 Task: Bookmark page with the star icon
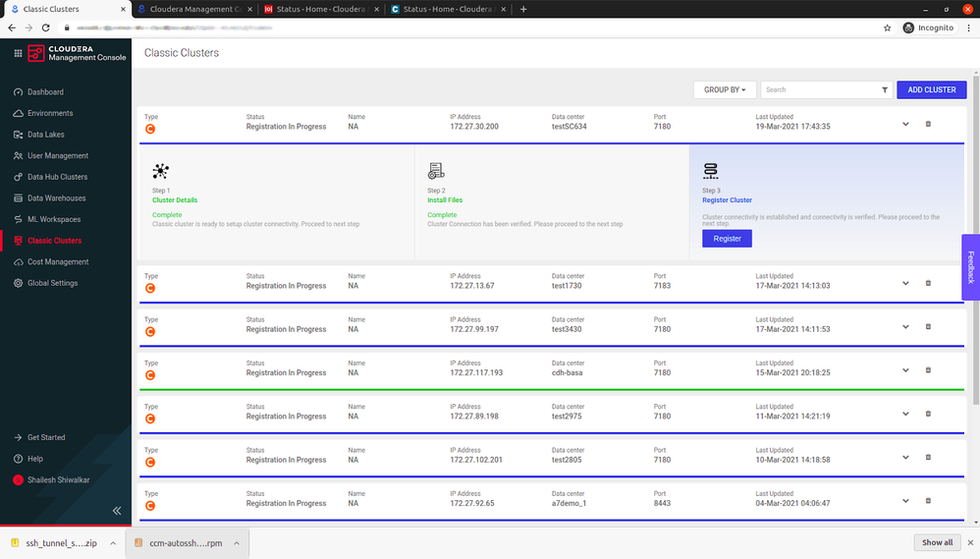coord(887,28)
